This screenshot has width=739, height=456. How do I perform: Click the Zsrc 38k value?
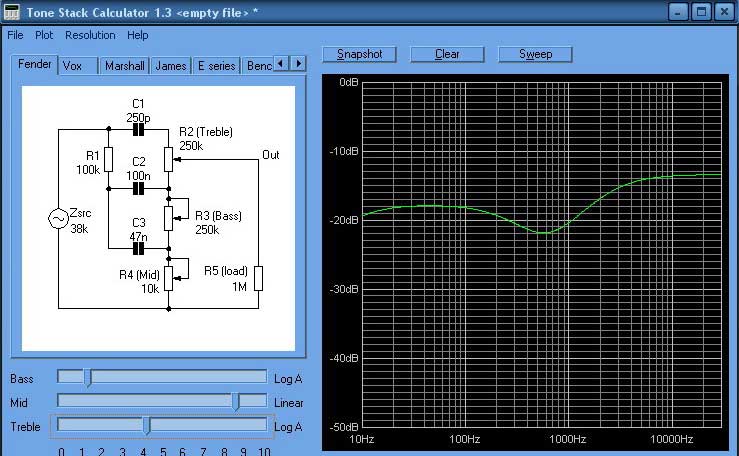pos(79,229)
